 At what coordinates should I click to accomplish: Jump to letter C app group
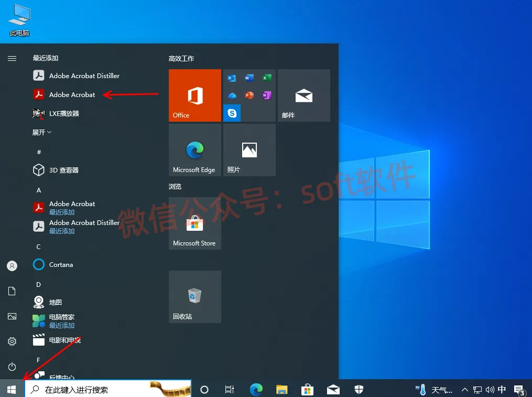coord(39,247)
